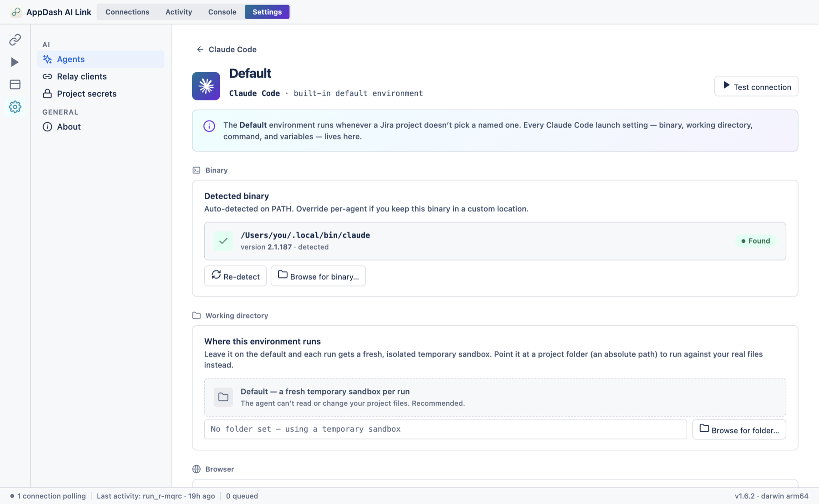The image size is (819, 504).
Task: Click Re-detect button
Action: 235,276
